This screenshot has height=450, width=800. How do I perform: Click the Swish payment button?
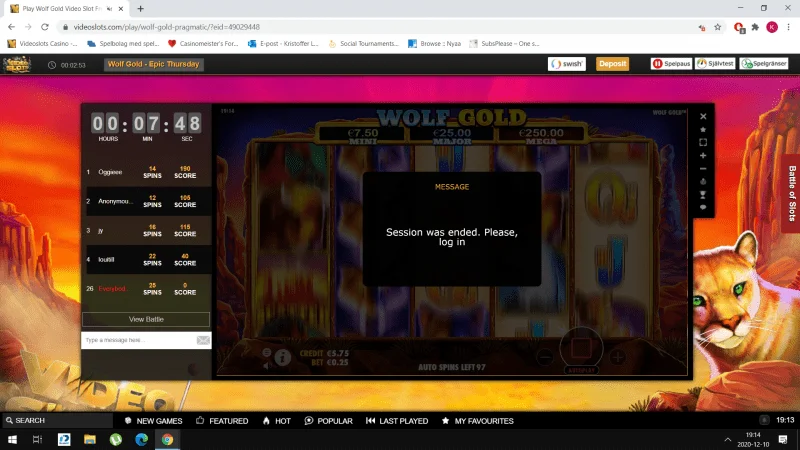point(567,64)
